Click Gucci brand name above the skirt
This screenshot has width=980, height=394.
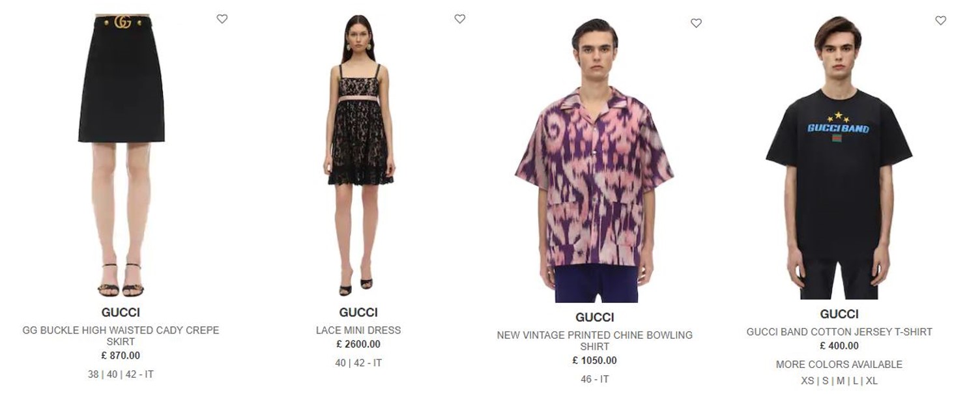coord(121,312)
